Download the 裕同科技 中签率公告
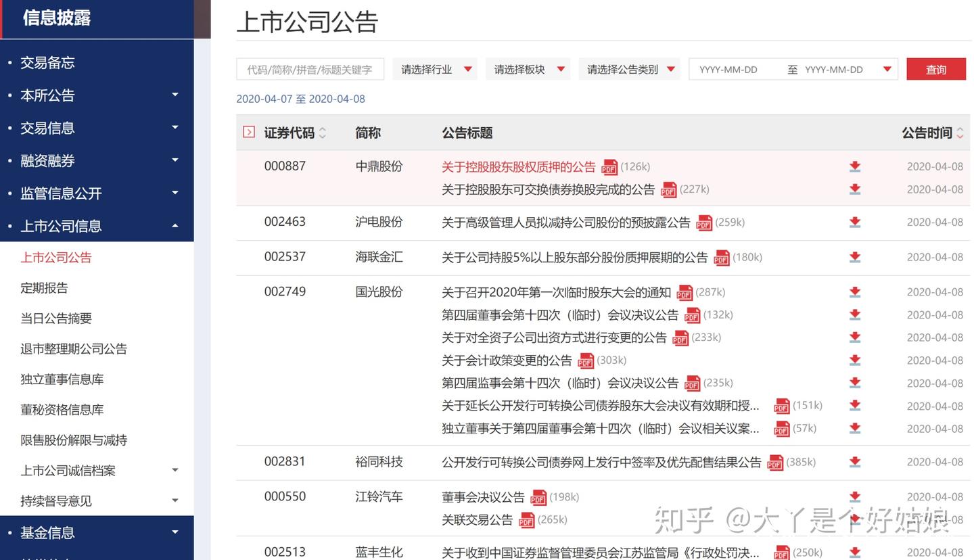Screen dimensions: 974x560 [x=854, y=462]
